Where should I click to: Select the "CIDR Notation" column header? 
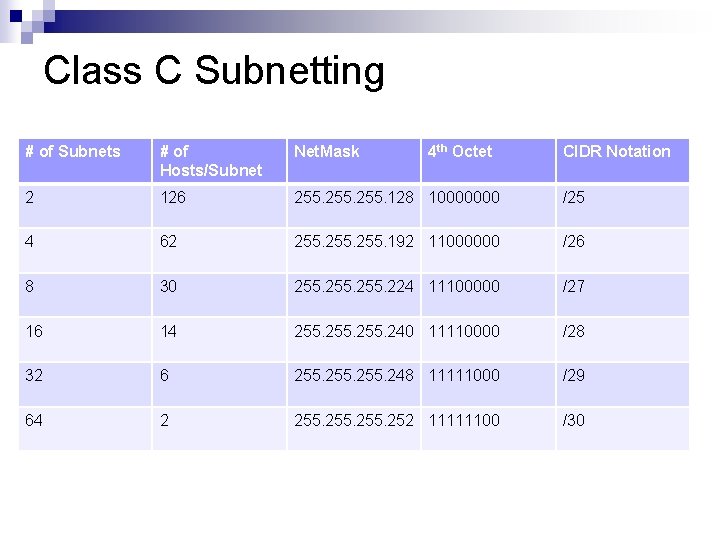pyautogui.click(x=617, y=152)
